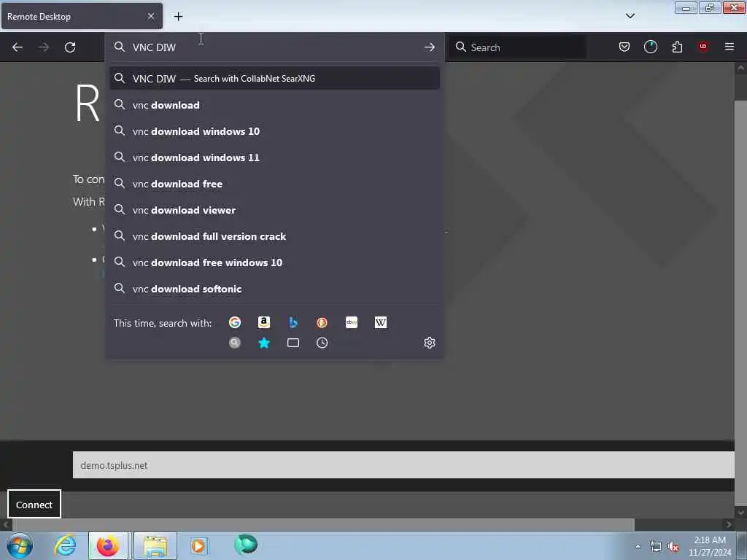Viewport: 747px width, 560px height.
Task: Close the Remote Desktop tab
Action: pyautogui.click(x=150, y=16)
